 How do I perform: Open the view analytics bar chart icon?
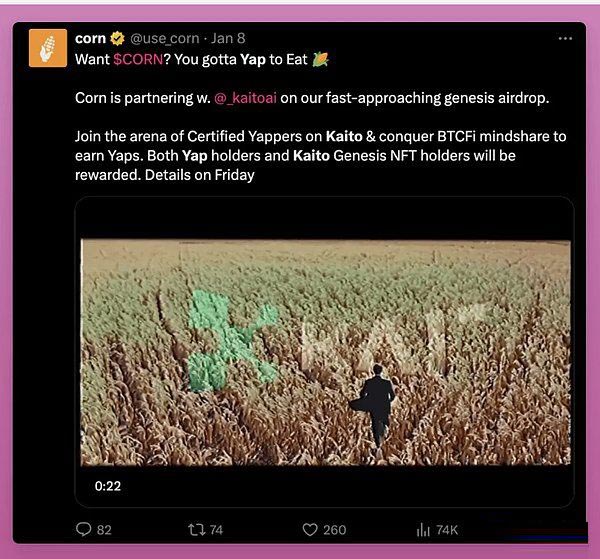pos(423,529)
